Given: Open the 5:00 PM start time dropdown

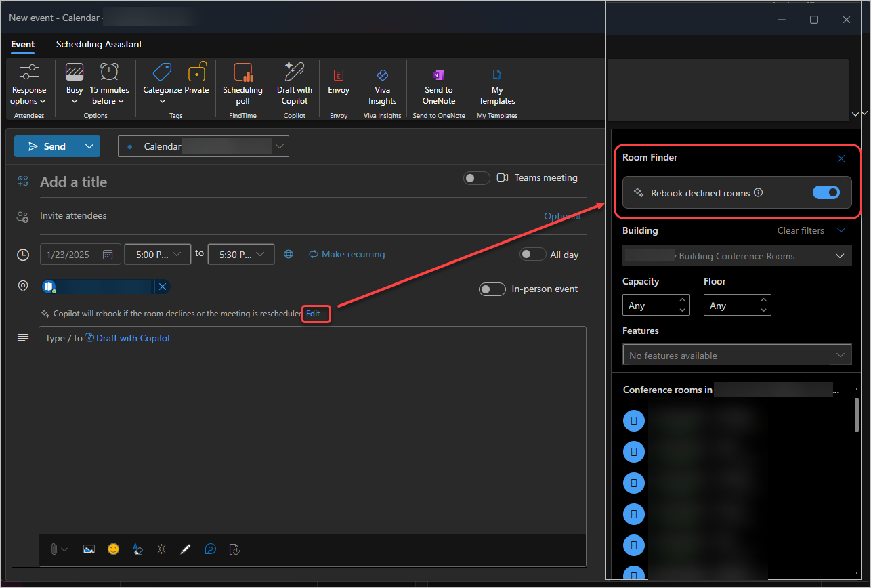Looking at the screenshot, I should (x=158, y=254).
